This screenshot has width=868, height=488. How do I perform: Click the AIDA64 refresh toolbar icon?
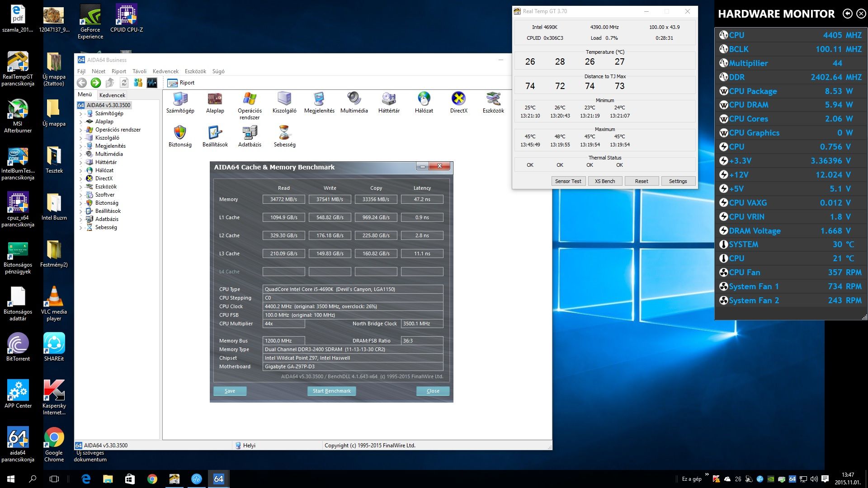pyautogui.click(x=124, y=83)
